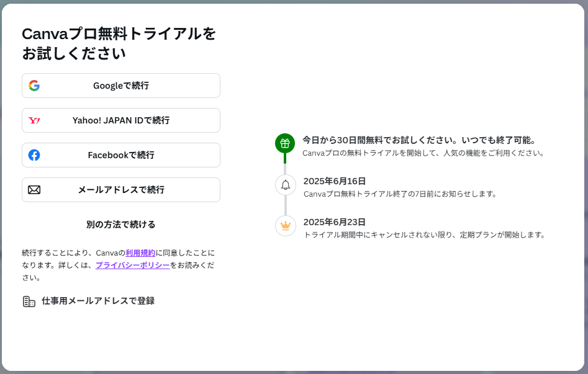Click the bell reminder icon

(x=286, y=185)
